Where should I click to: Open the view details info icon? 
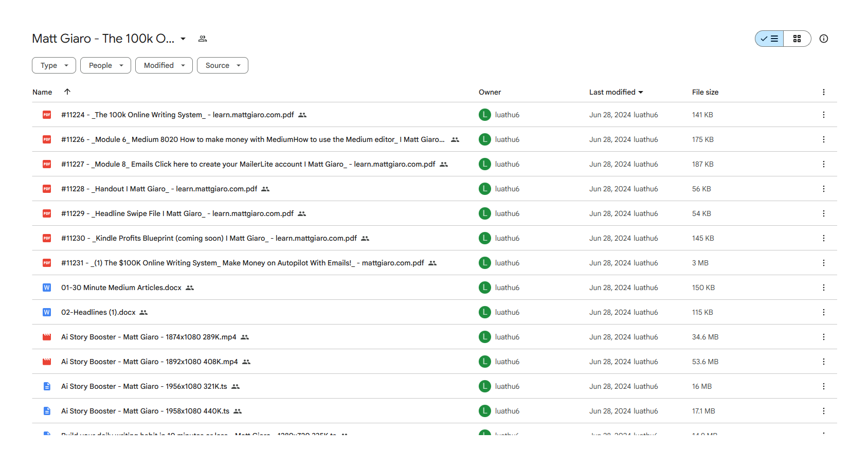(824, 39)
